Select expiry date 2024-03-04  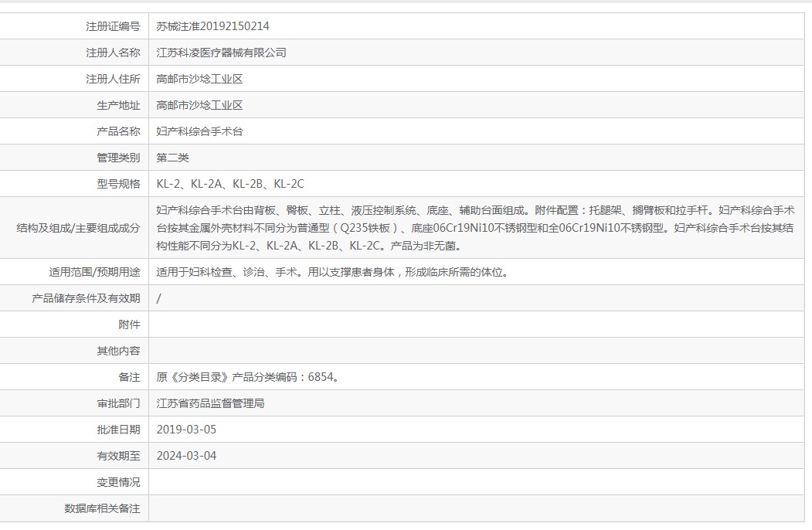pos(186,456)
